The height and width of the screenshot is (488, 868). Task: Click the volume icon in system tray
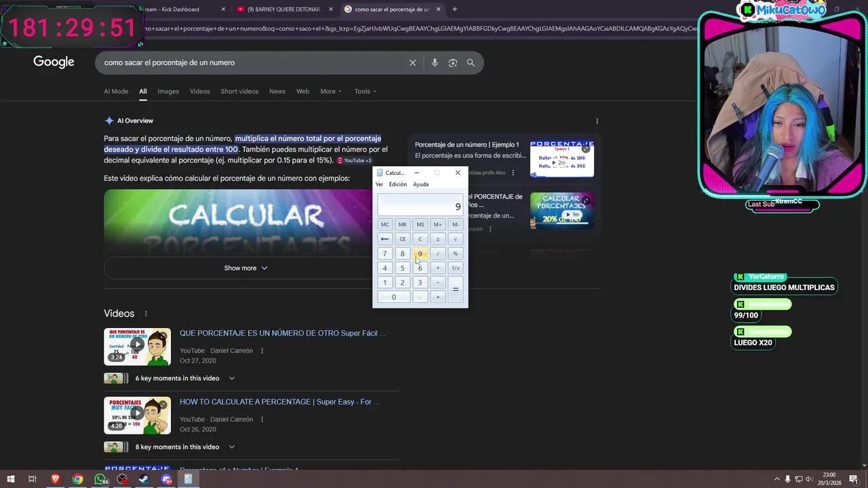[809, 479]
